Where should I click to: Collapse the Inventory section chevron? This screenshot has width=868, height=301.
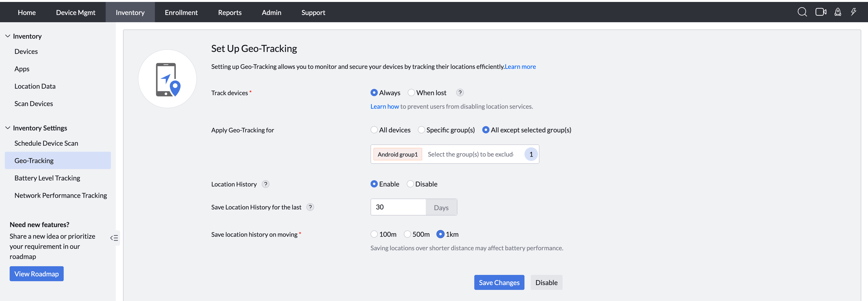[x=8, y=36]
